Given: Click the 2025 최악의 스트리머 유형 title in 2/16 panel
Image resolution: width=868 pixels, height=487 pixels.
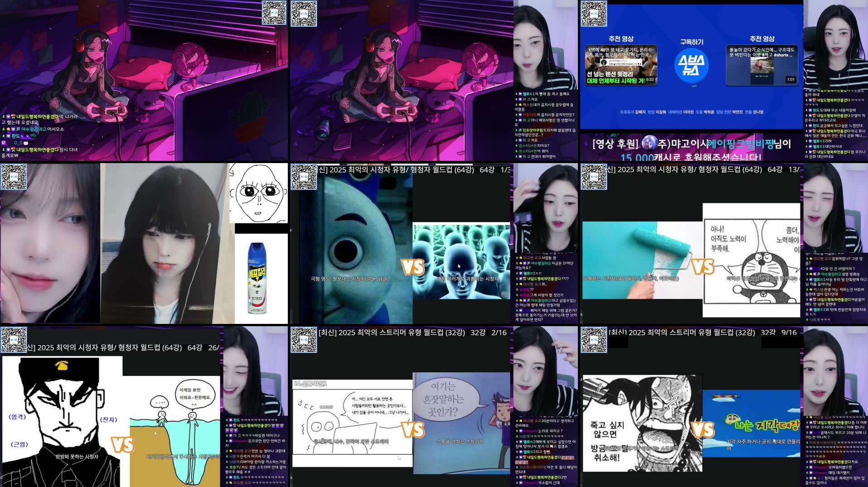Looking at the screenshot, I should pyautogui.click(x=392, y=332).
